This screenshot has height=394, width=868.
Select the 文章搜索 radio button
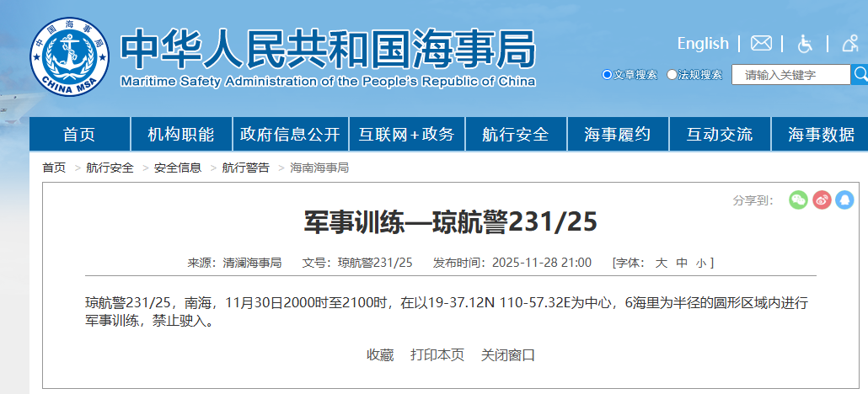point(607,75)
